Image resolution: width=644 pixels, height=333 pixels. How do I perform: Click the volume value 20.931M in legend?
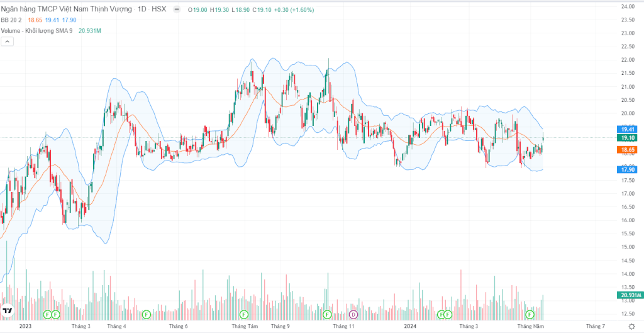(x=89, y=30)
